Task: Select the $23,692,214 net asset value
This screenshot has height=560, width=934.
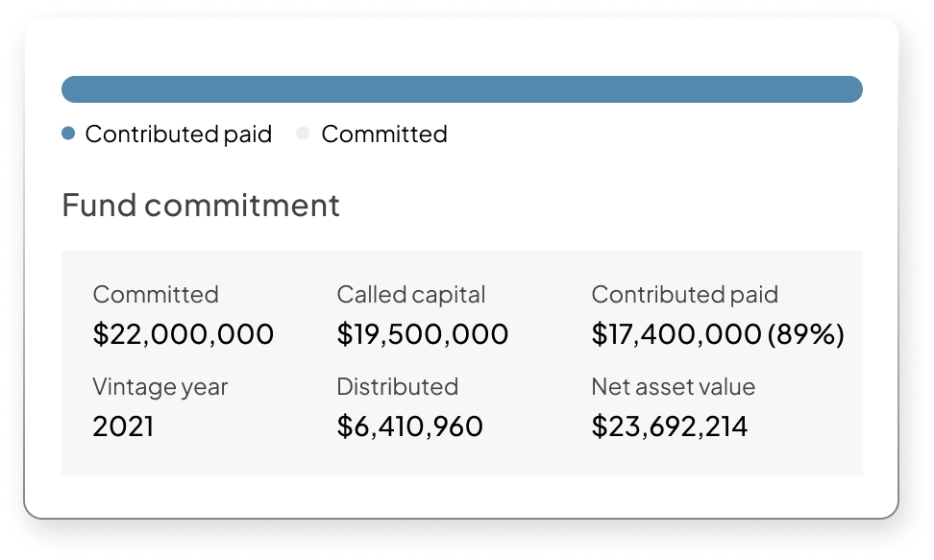Action: coord(670,426)
